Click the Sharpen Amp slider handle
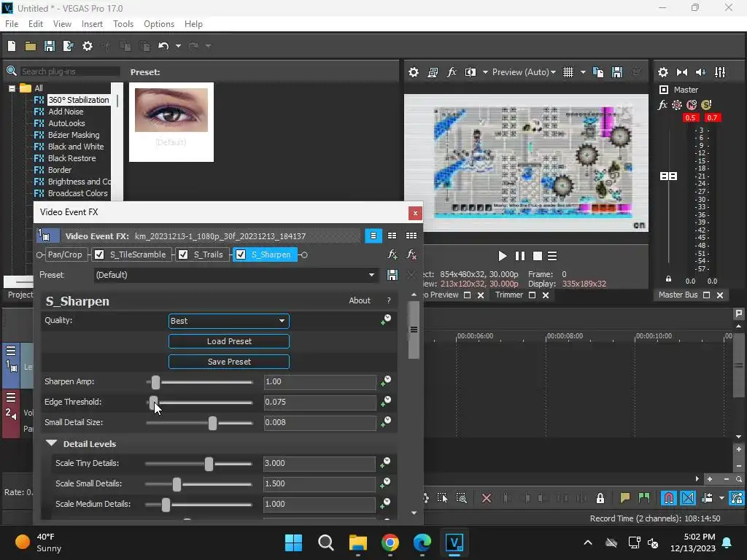The height and width of the screenshot is (560, 747). [156, 382]
